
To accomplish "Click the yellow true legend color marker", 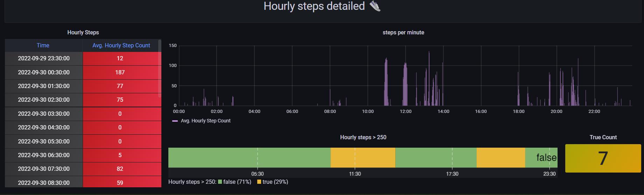I will [x=259, y=182].
